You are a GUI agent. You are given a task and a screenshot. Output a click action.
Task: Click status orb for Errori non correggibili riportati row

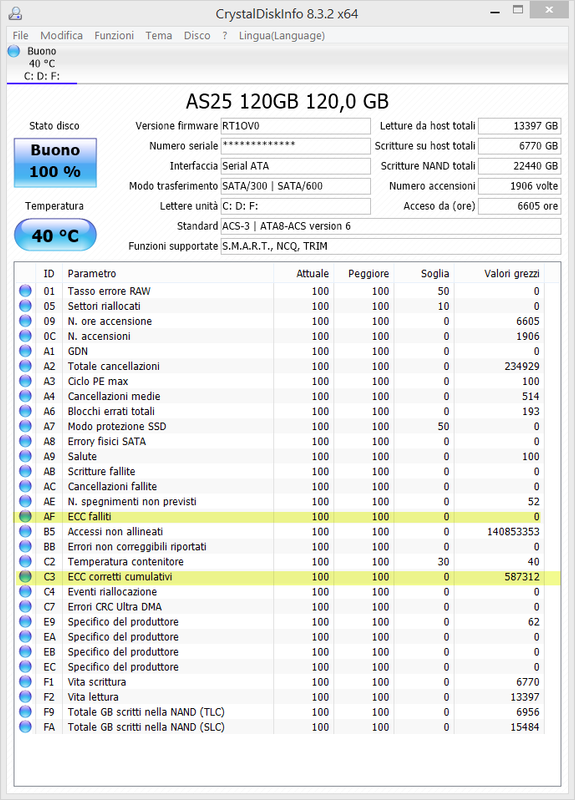25,547
